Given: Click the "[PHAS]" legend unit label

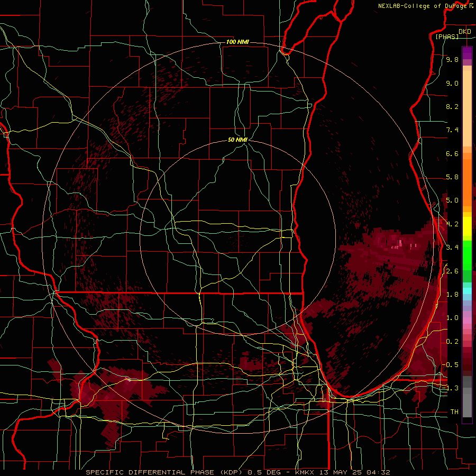Looking at the screenshot, I should (x=447, y=36).
